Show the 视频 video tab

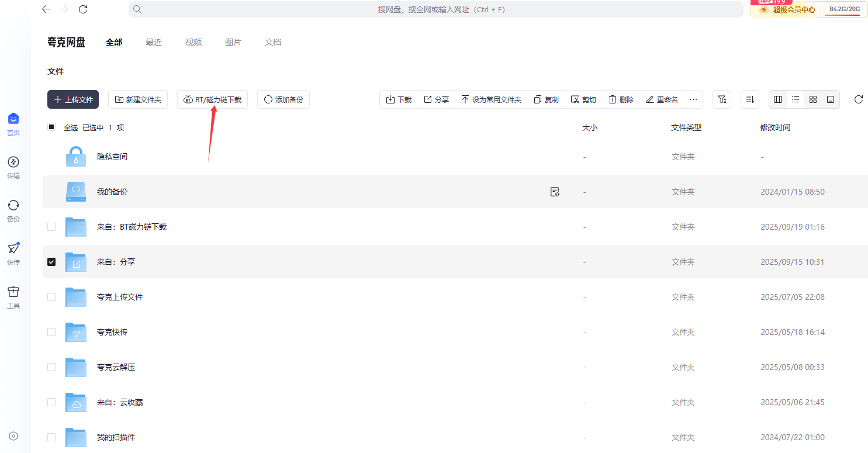click(x=193, y=42)
